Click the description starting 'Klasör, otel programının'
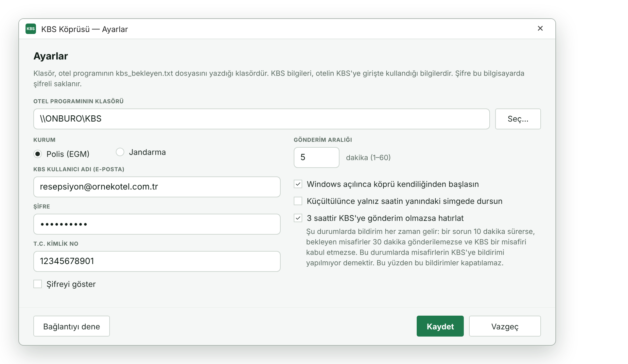628x364 pixels. pos(279,78)
